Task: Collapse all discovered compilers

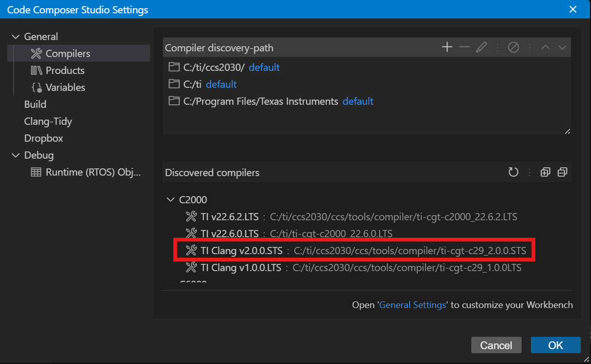Action: click(562, 173)
